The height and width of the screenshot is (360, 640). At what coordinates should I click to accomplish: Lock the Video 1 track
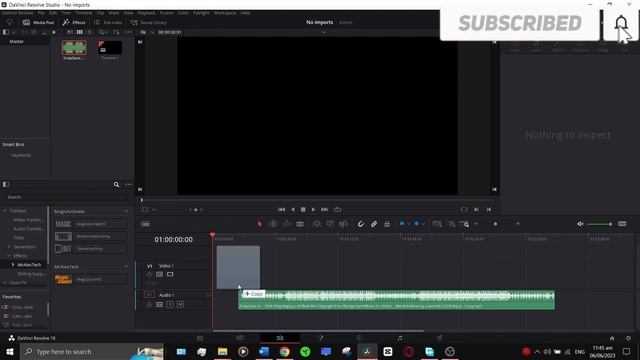pos(149,274)
